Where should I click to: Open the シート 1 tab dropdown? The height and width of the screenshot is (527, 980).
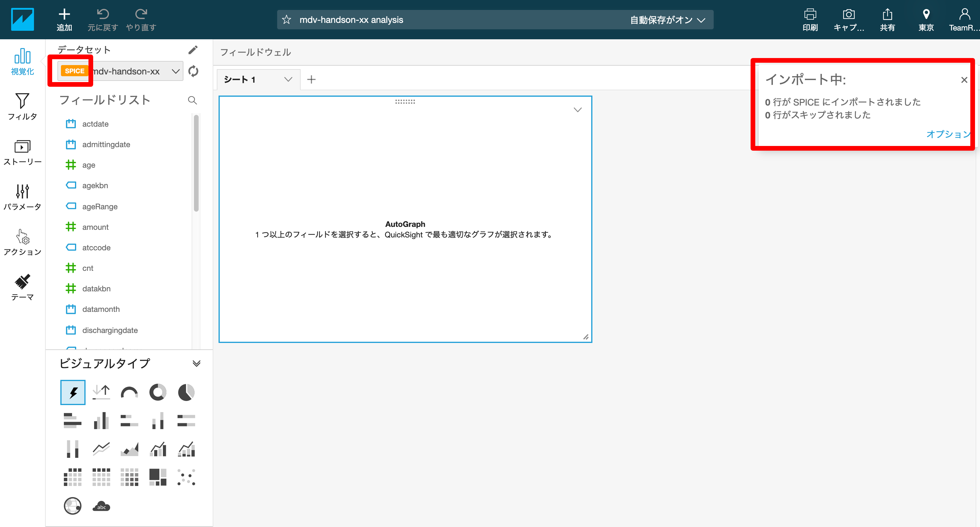288,79
